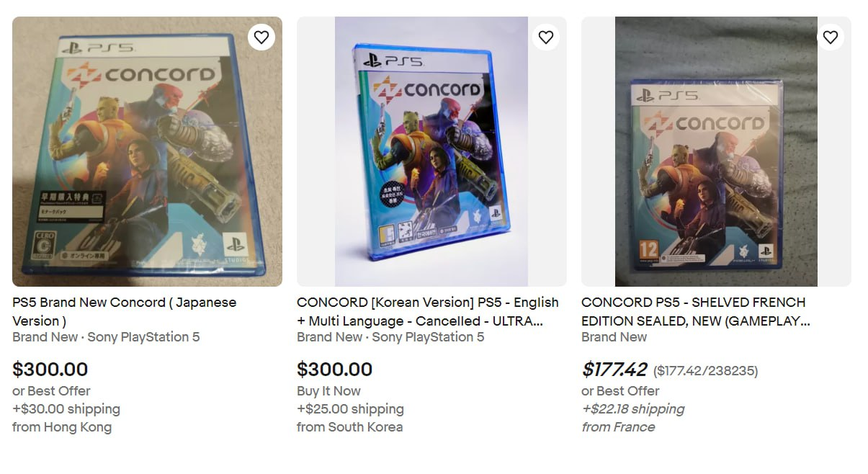
Task: Click the $300.00 price of Japanese listing
Action: 50,370
